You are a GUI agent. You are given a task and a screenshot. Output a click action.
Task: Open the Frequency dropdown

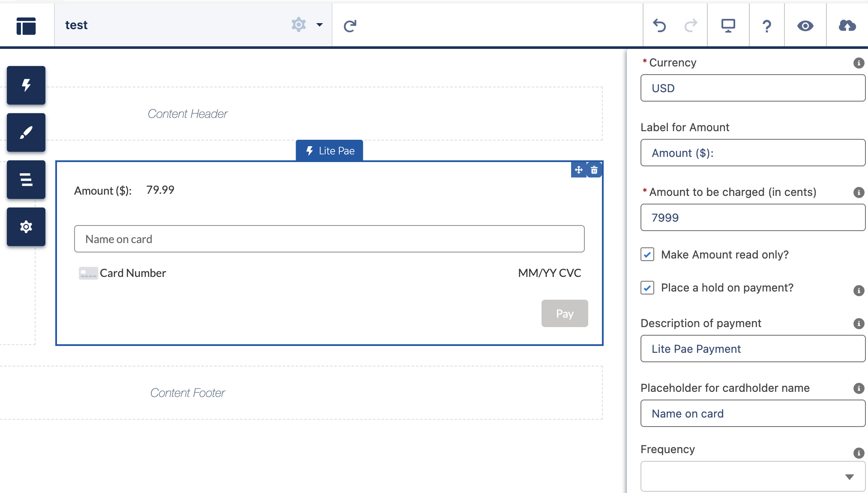[753, 476]
